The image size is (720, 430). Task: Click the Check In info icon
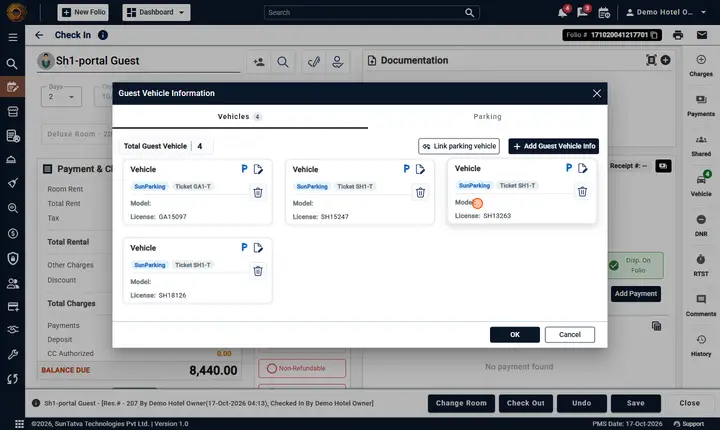click(103, 35)
